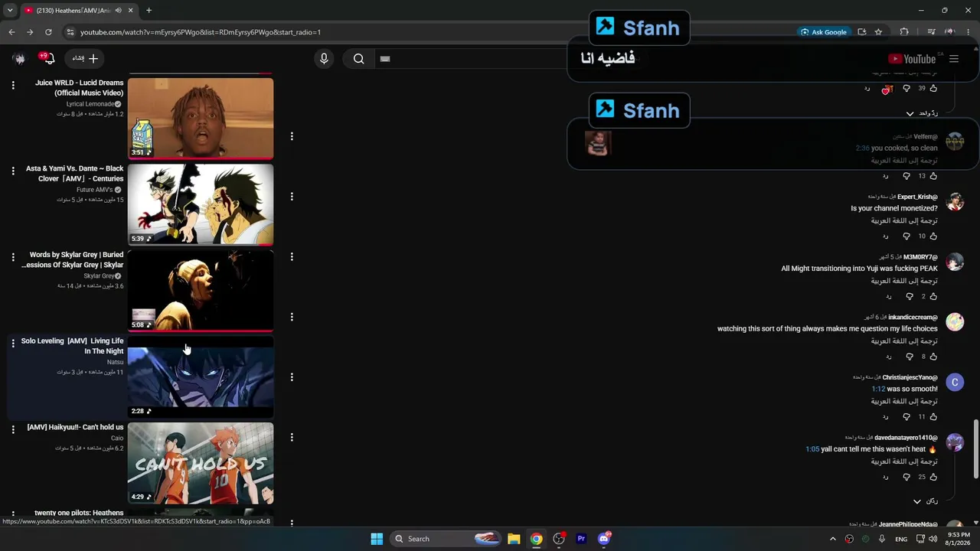
Task: Play the Haikyuu "Can't Hold Us" thumbnail
Action: pyautogui.click(x=201, y=463)
